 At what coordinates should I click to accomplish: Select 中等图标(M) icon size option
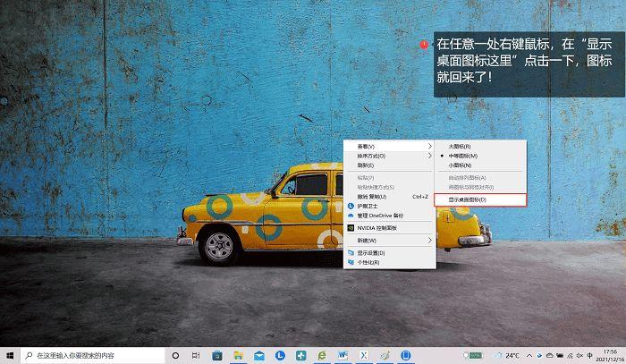pyautogui.click(x=462, y=156)
